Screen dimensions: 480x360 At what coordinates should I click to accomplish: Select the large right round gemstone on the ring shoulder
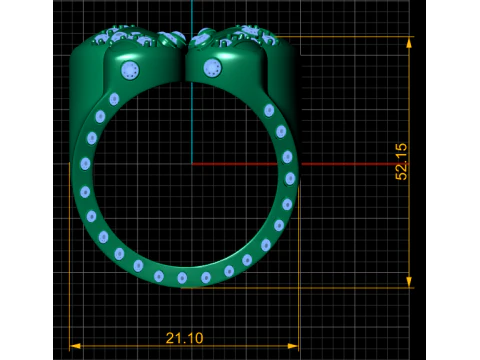coord(212,68)
